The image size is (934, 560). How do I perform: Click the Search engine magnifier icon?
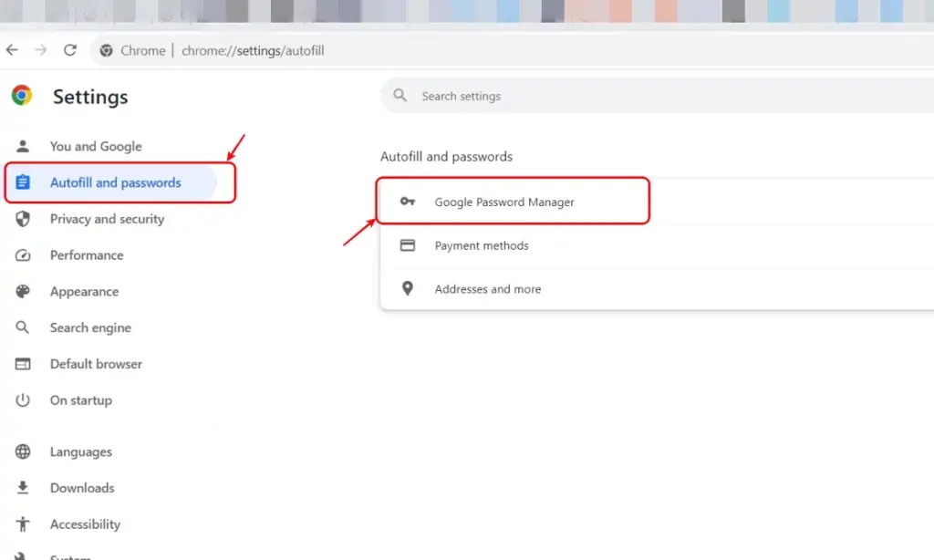[22, 327]
